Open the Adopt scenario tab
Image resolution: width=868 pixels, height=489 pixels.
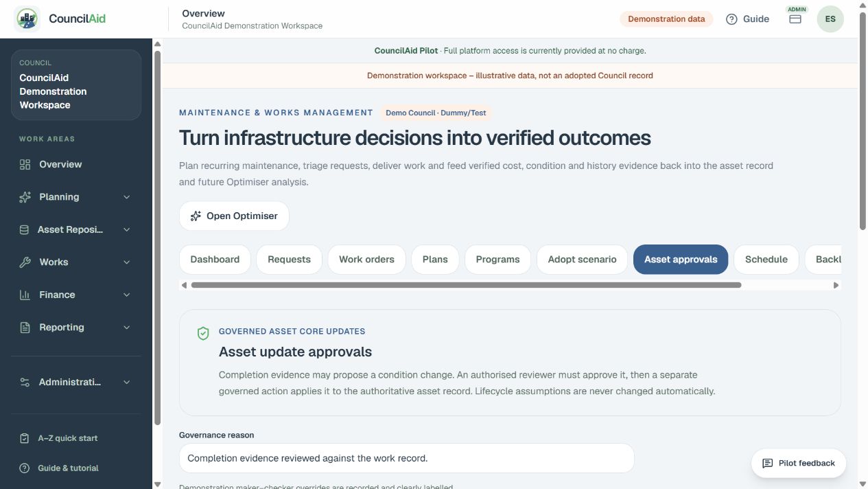(582, 260)
